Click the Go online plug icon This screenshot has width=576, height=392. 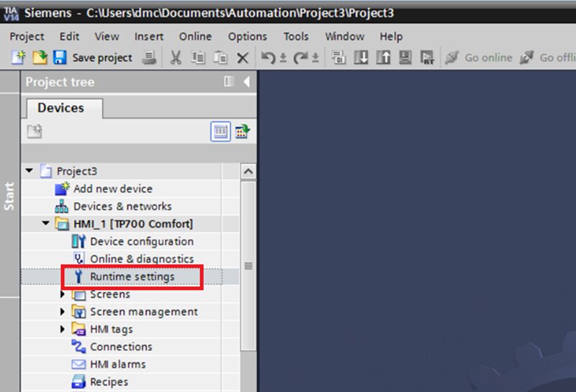[x=452, y=58]
